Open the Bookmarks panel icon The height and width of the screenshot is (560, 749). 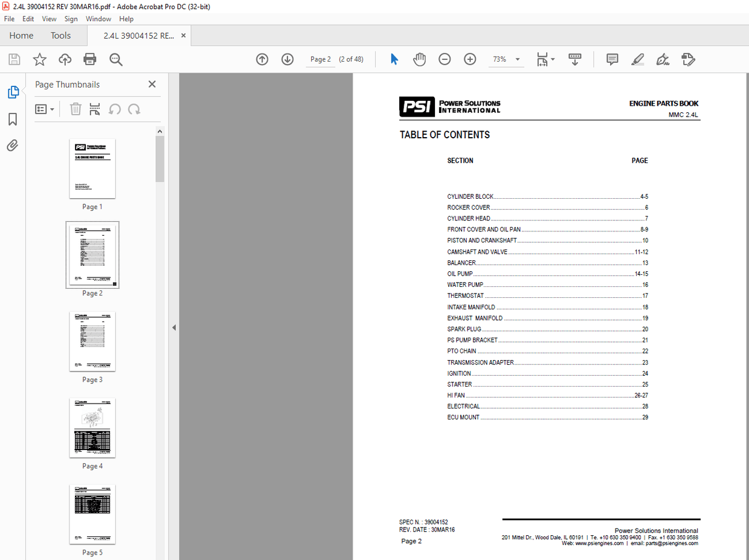[13, 119]
